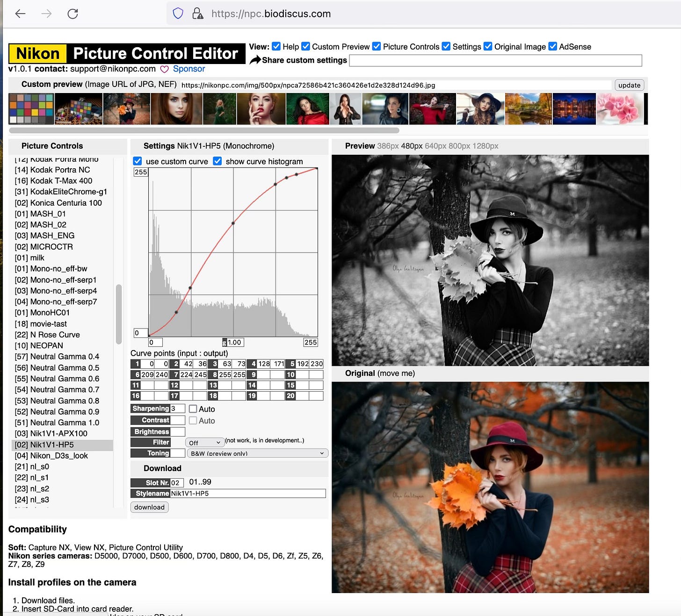This screenshot has height=616, width=681.
Task: Click the Stylename field
Action: point(248,494)
